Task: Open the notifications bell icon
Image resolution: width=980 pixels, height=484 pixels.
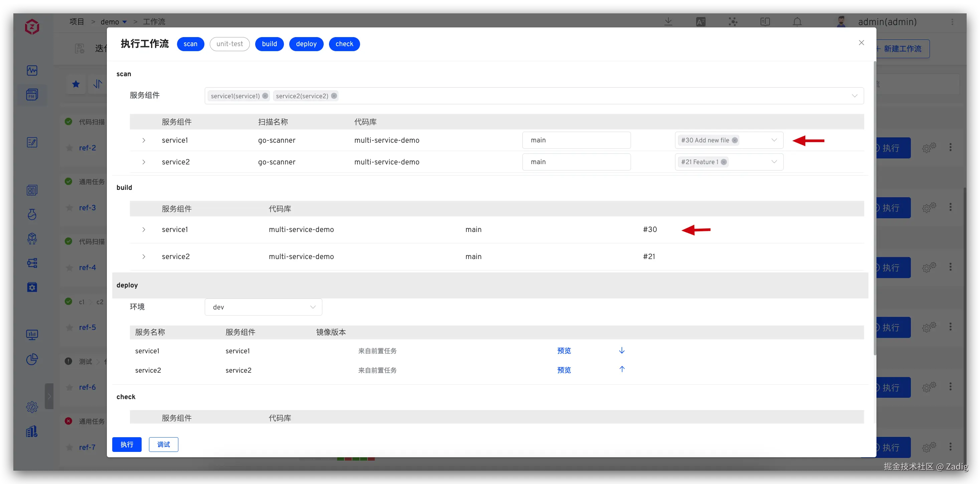Action: tap(797, 22)
